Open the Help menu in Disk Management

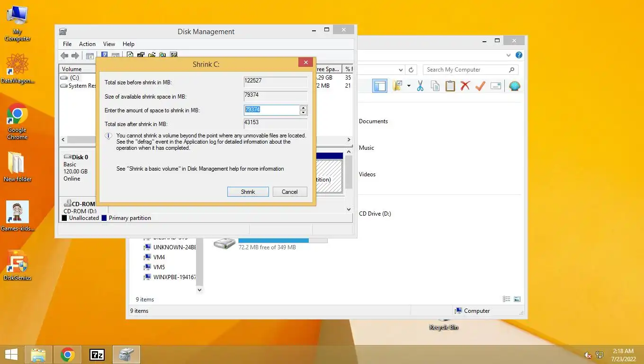[x=128, y=44]
